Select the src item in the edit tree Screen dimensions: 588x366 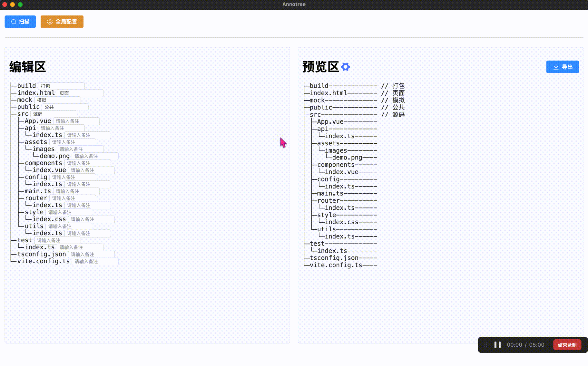point(23,114)
